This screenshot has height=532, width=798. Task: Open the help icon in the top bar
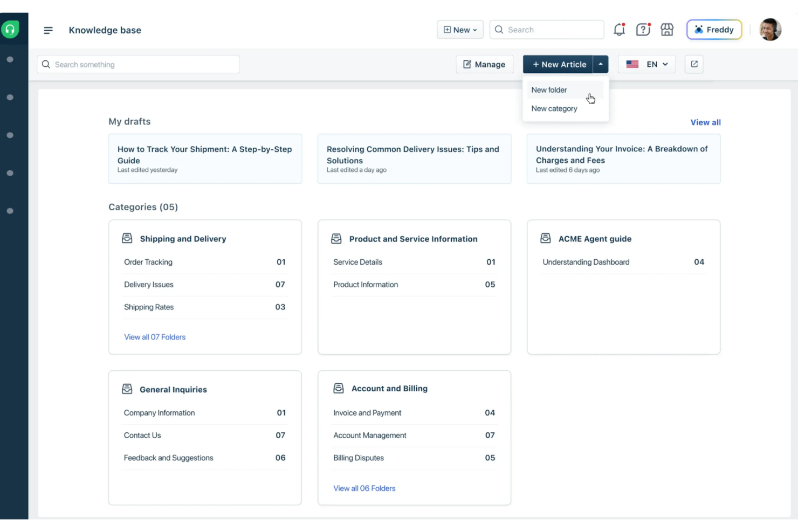pos(643,30)
